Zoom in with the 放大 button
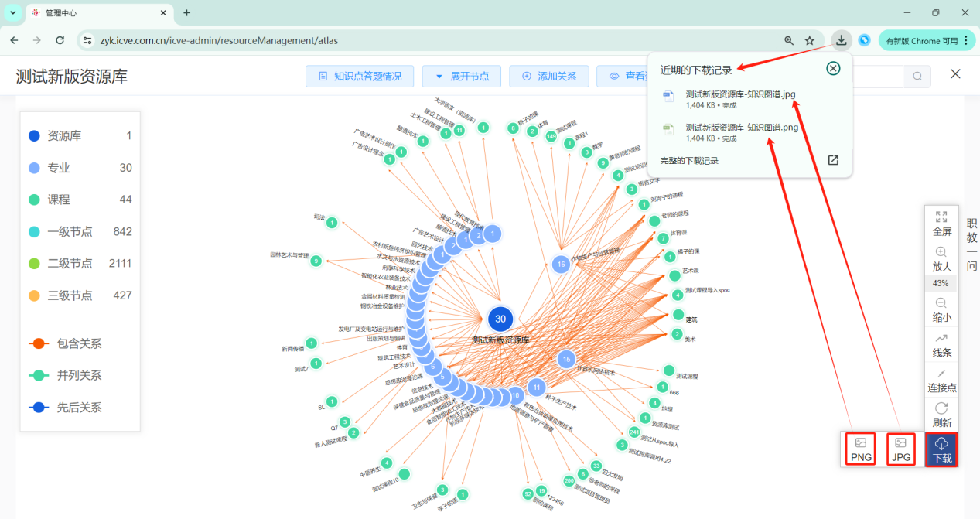The height and width of the screenshot is (519, 980). click(x=941, y=252)
